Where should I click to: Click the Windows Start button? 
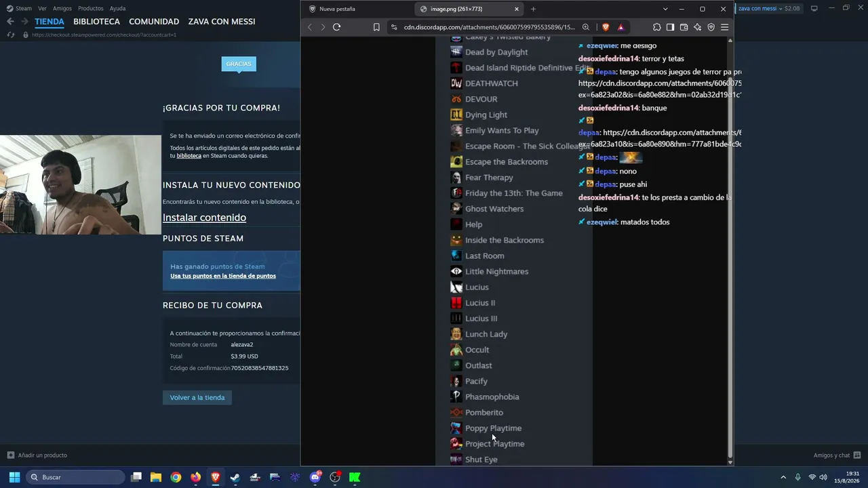pos(14,477)
